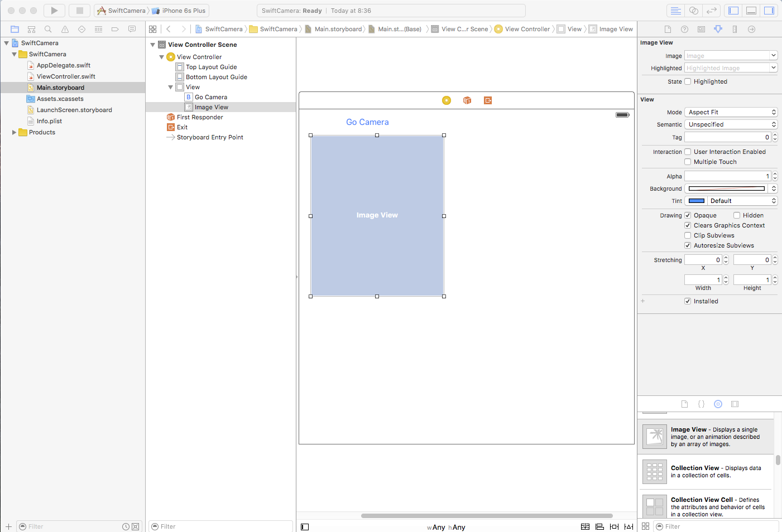Open the Assistant editor
This screenshot has width=782, height=532.
tap(693, 11)
